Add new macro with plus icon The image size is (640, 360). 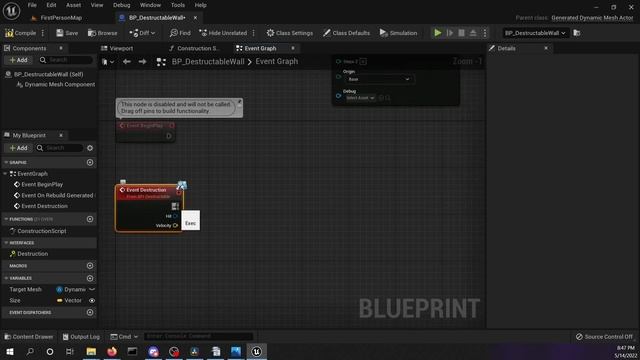[x=90, y=266]
